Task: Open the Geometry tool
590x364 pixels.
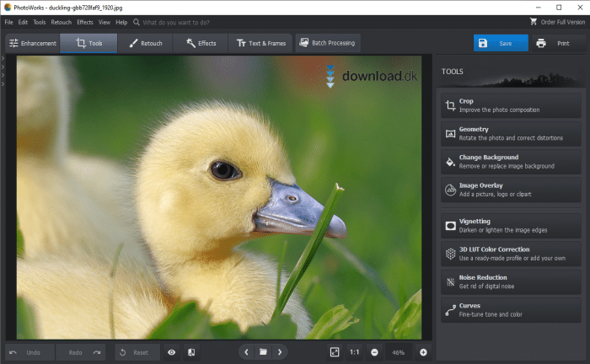Action: coord(511,133)
